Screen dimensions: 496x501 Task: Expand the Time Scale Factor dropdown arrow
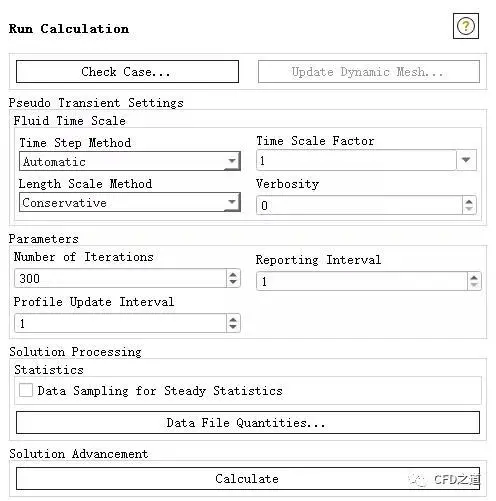[466, 160]
